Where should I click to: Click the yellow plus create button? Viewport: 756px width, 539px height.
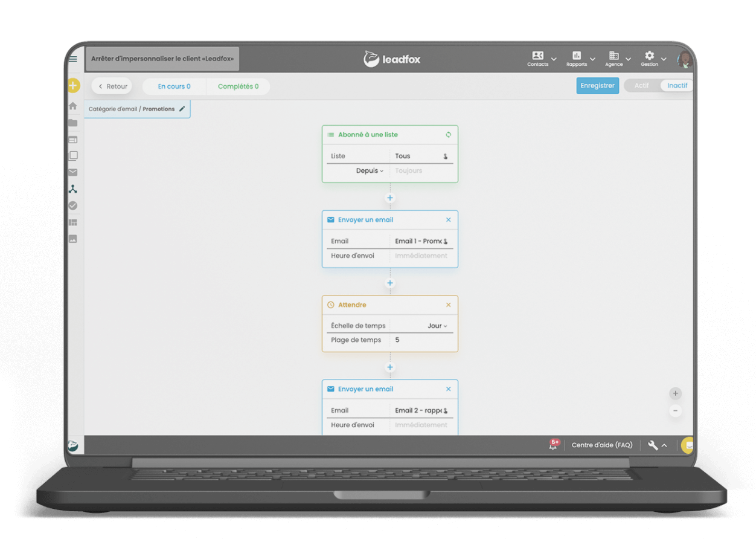pyautogui.click(x=73, y=86)
